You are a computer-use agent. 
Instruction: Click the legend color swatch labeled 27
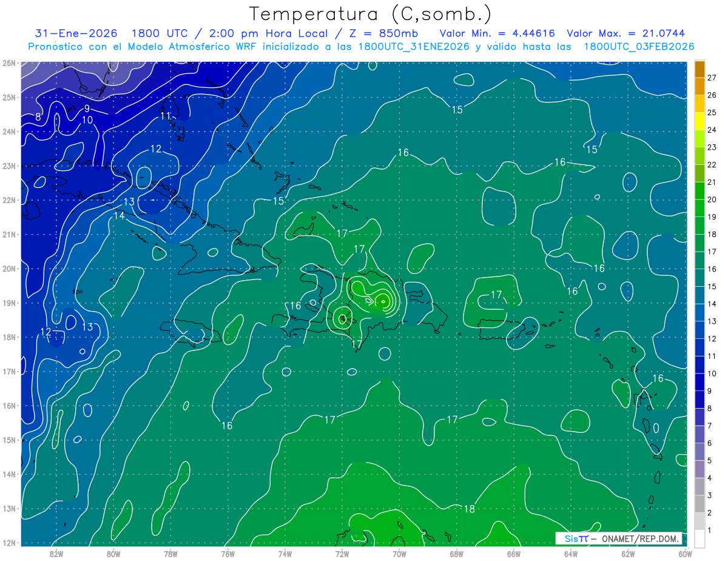point(699,69)
